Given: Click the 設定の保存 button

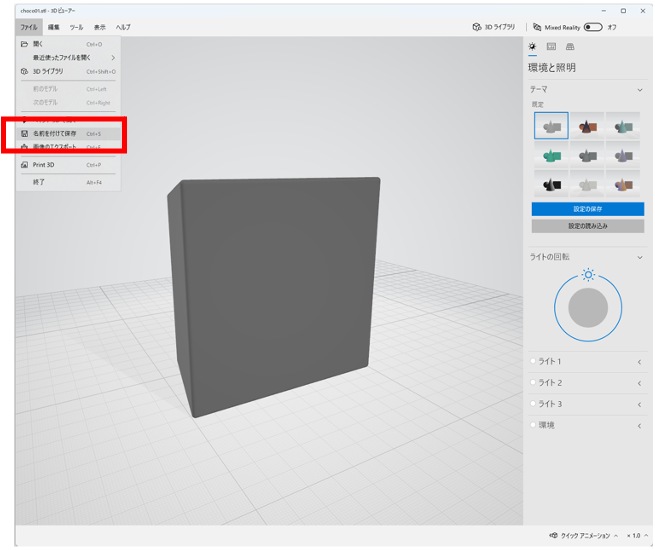Looking at the screenshot, I should (x=588, y=209).
